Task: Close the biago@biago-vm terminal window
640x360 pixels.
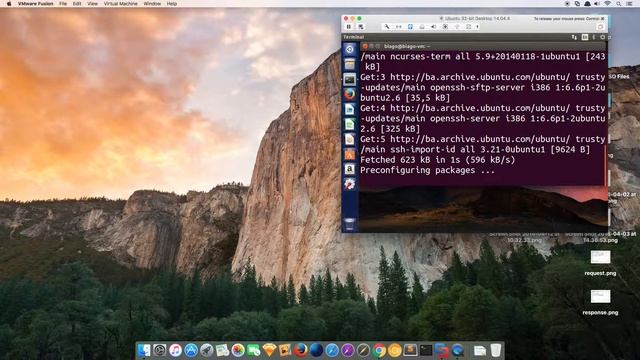Action: (365, 46)
